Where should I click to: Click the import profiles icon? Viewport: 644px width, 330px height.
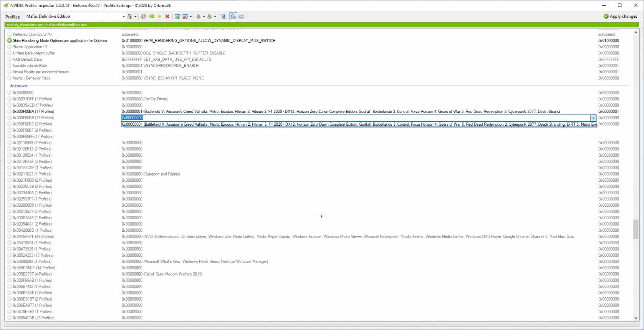(x=209, y=17)
